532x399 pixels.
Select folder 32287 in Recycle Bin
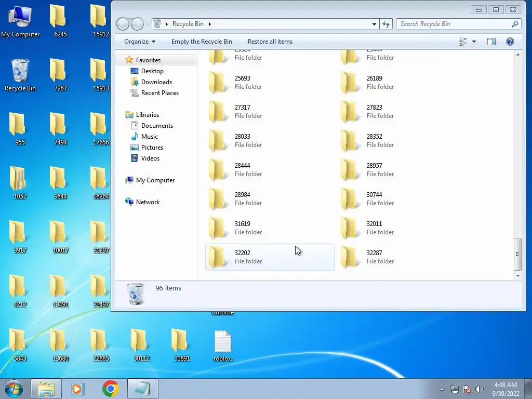tap(402, 257)
